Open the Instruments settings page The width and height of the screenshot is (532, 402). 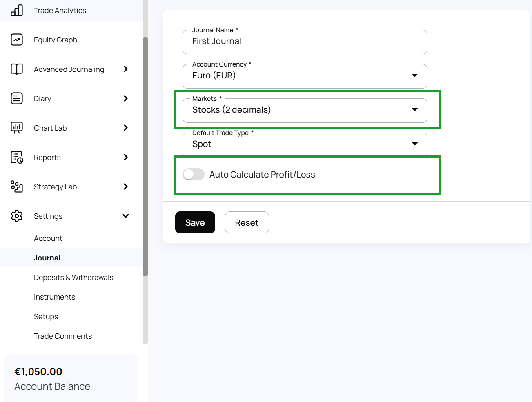pyautogui.click(x=54, y=297)
